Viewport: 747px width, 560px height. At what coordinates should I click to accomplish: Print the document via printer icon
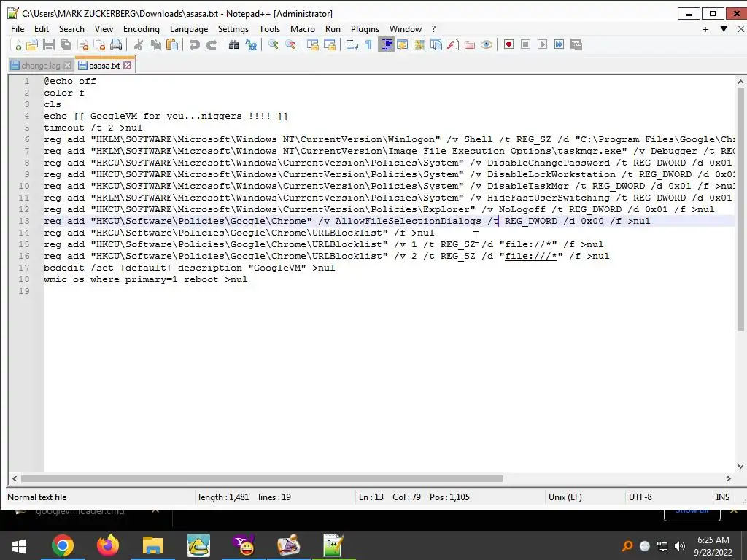coord(116,44)
